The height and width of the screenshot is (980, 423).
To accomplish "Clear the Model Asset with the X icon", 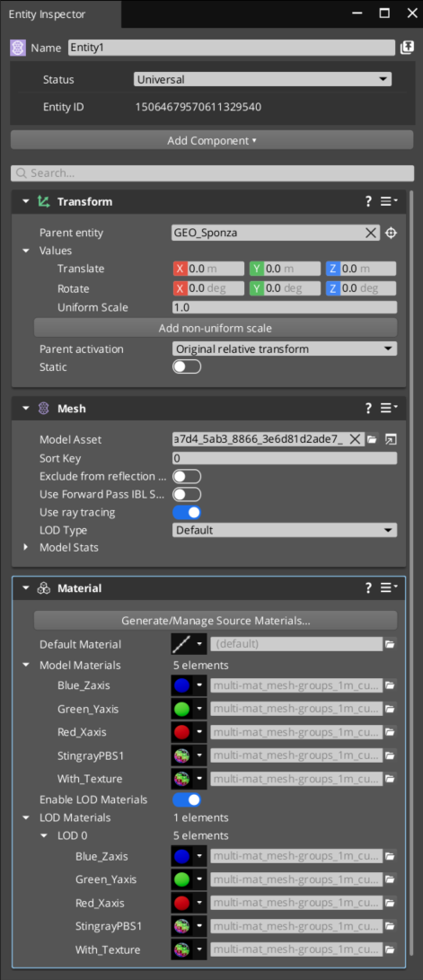I will (x=355, y=439).
